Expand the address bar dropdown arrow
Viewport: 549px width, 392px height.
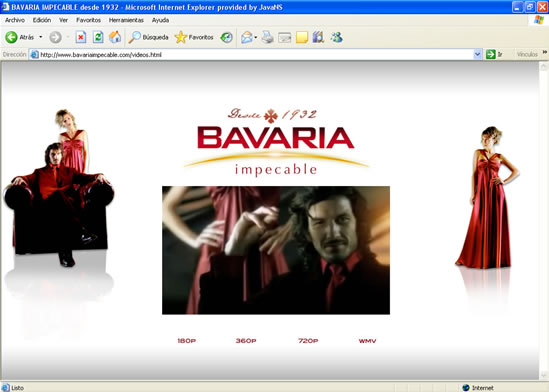[x=478, y=55]
